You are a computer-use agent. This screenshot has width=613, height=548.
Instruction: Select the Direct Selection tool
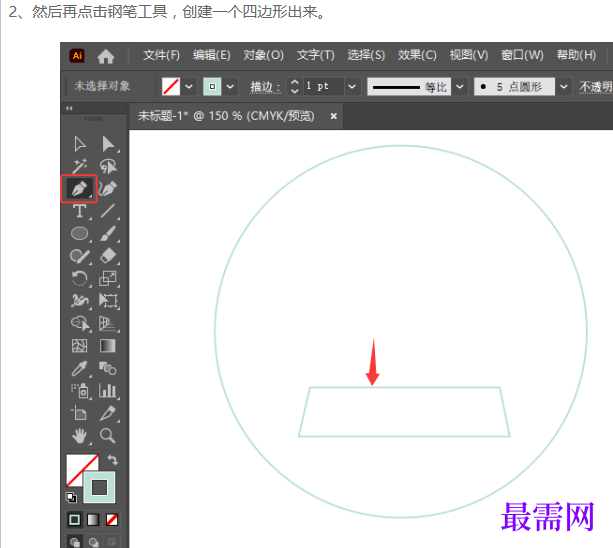point(108,144)
